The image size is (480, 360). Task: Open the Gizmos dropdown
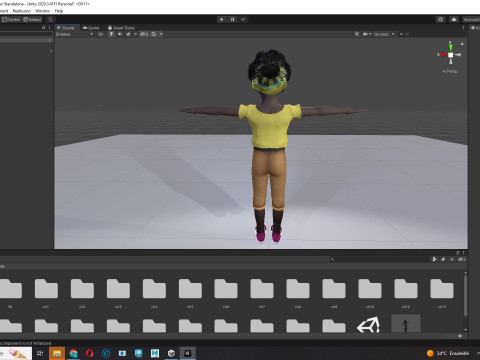[x=384, y=34]
